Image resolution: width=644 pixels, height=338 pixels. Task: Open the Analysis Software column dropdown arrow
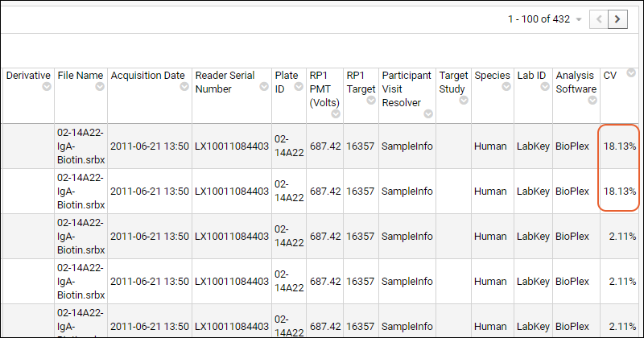pyautogui.click(x=592, y=101)
